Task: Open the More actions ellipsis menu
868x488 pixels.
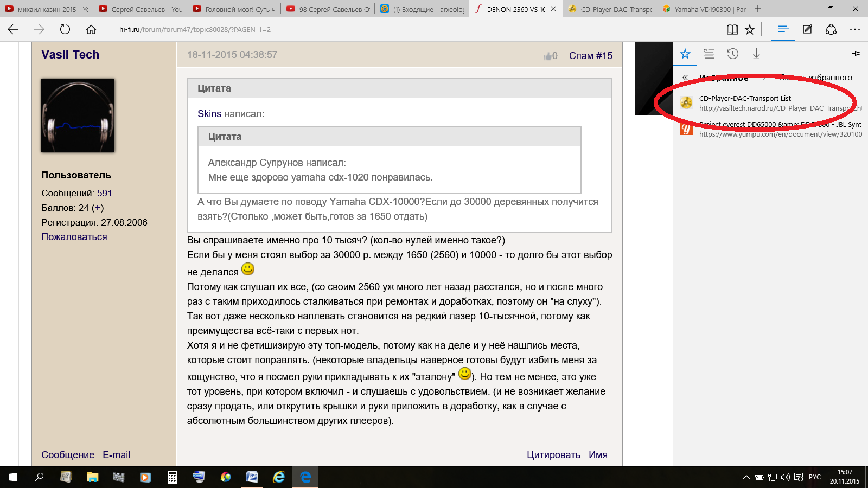Action: pyautogui.click(x=855, y=29)
